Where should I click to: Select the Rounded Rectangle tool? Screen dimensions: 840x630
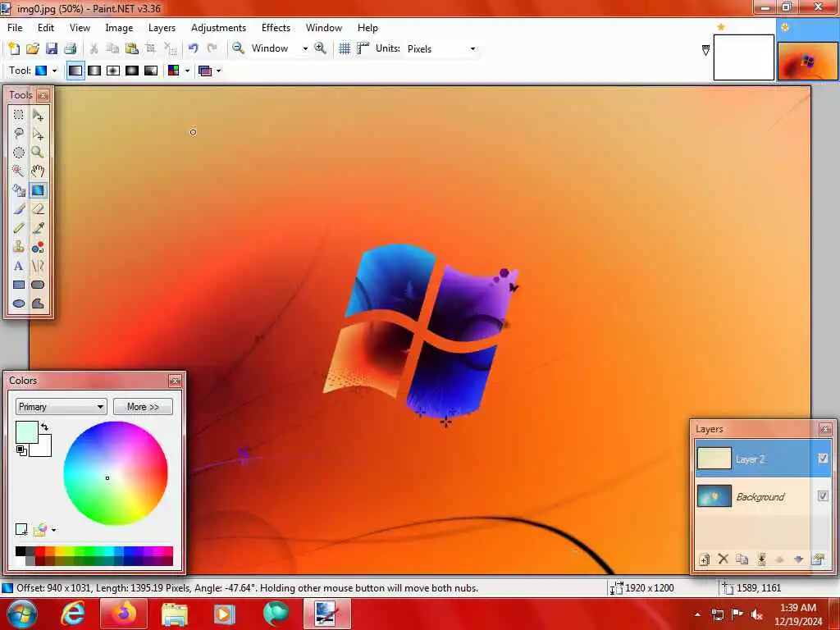pos(38,285)
